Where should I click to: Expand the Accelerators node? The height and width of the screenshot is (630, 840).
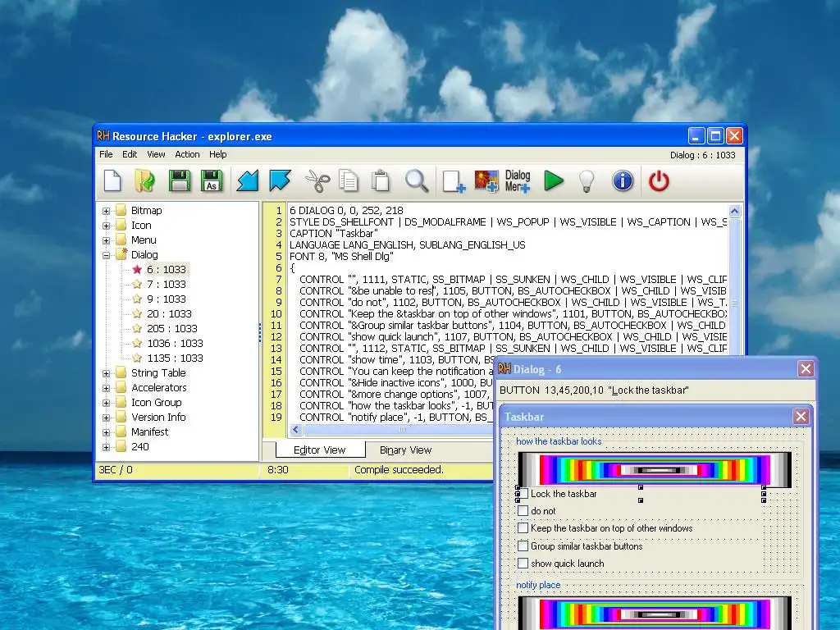coord(106,388)
